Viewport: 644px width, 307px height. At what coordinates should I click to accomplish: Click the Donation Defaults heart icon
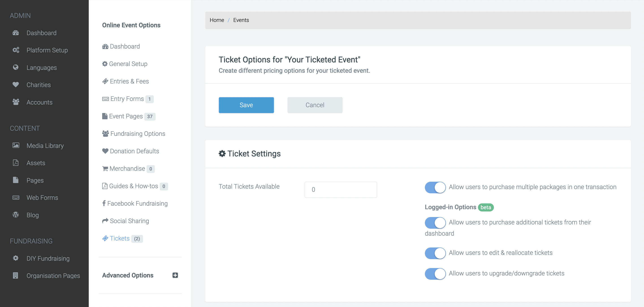pyautogui.click(x=105, y=151)
